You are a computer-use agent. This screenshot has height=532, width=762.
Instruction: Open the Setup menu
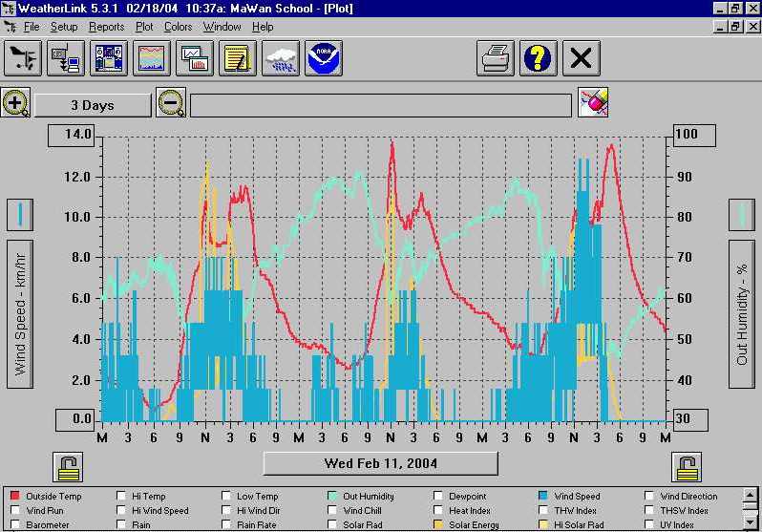64,27
